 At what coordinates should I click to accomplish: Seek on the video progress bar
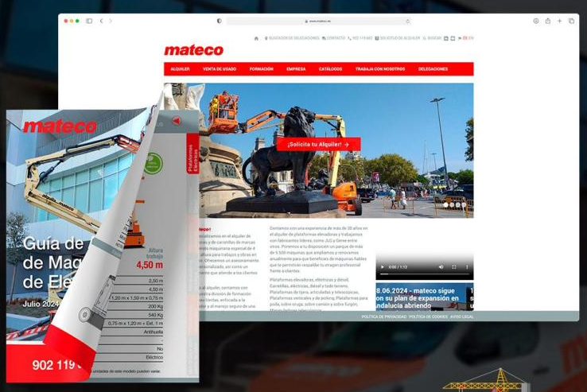tap(425, 274)
